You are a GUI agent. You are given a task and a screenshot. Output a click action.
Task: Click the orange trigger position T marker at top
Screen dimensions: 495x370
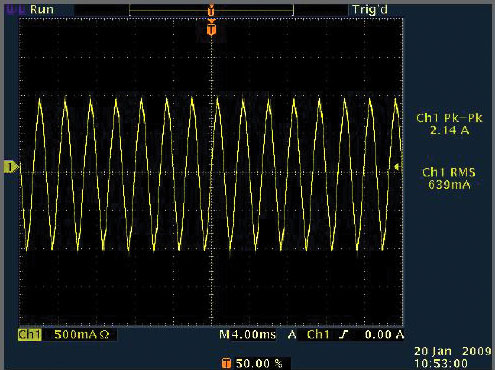tap(211, 29)
